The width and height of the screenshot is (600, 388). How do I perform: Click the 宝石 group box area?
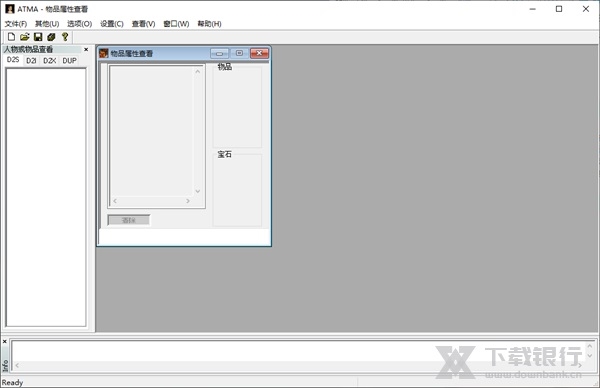[237, 190]
